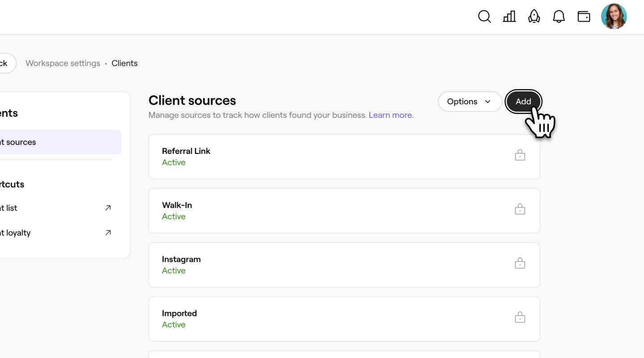Click the Clients breadcrumb
Image resolution: width=644 pixels, height=358 pixels.
pyautogui.click(x=124, y=63)
